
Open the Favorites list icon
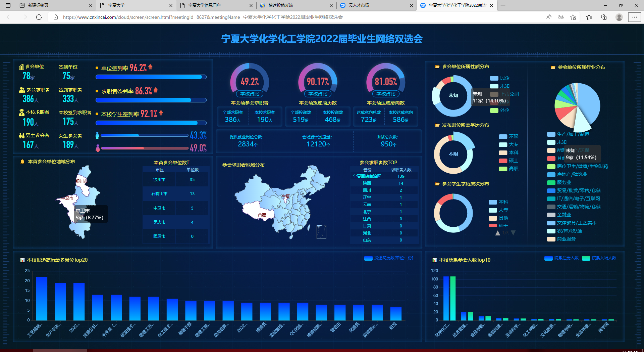click(589, 17)
